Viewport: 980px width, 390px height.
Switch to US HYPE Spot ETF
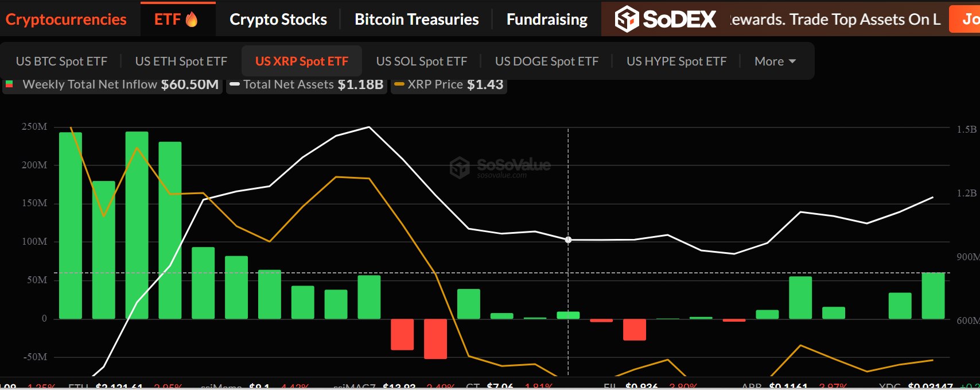pyautogui.click(x=676, y=61)
